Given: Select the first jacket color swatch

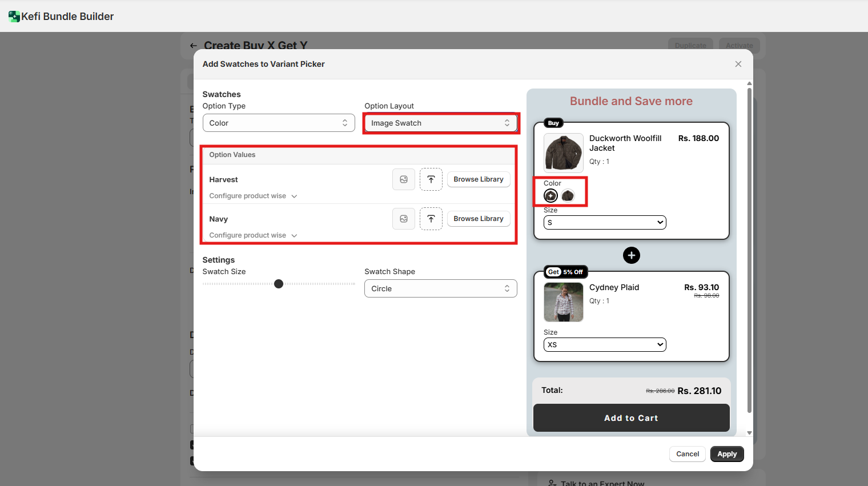Looking at the screenshot, I should click(x=550, y=196).
